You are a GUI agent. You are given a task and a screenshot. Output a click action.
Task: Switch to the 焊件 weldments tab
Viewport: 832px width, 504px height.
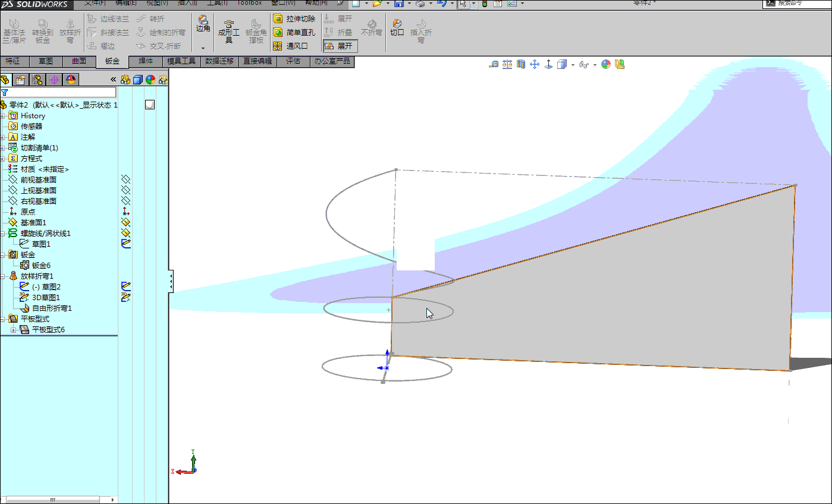(x=146, y=61)
